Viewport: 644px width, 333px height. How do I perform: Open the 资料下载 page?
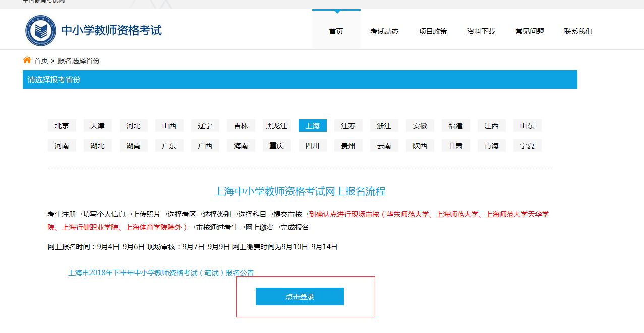click(481, 31)
